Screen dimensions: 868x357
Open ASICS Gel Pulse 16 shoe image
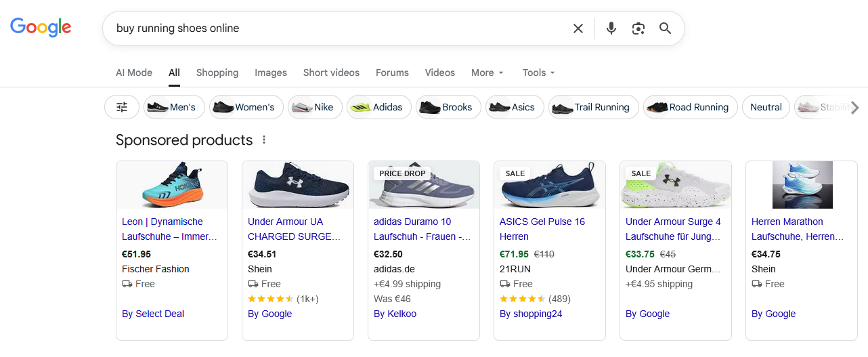pyautogui.click(x=550, y=184)
